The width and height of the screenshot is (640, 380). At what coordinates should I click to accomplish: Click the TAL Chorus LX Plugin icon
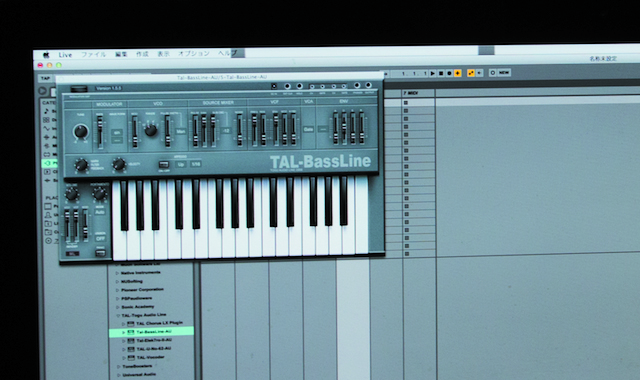(x=131, y=324)
